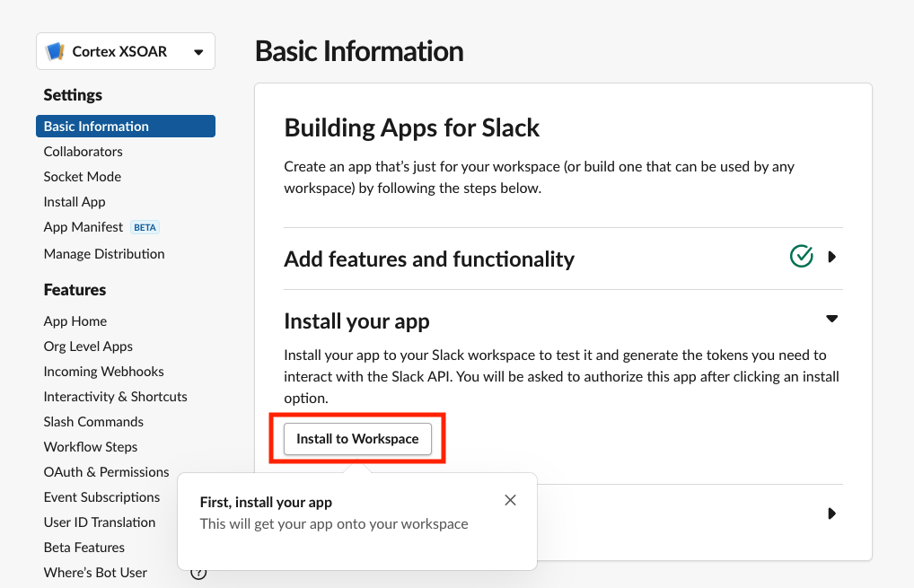Click the help icon beside Where's Bot User
The height and width of the screenshot is (588, 914).
[198, 573]
